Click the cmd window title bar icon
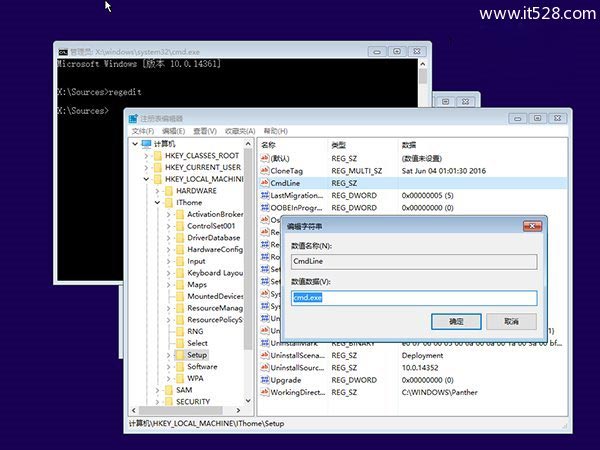This screenshot has width=600, height=450. point(63,52)
